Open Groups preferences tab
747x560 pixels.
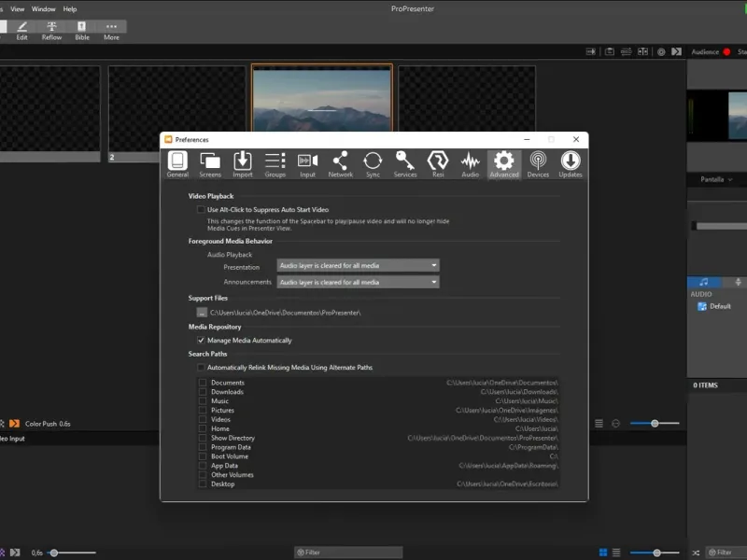pyautogui.click(x=275, y=164)
